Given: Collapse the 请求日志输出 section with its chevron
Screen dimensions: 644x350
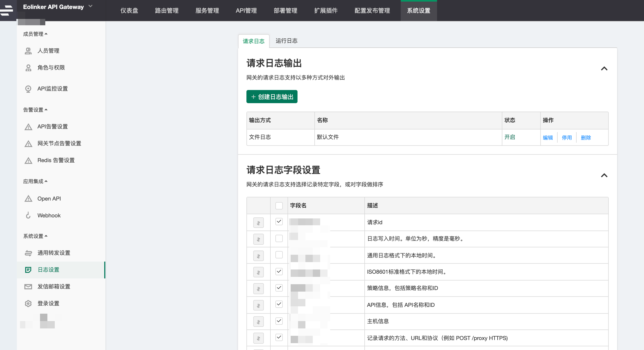Looking at the screenshot, I should 604,69.
